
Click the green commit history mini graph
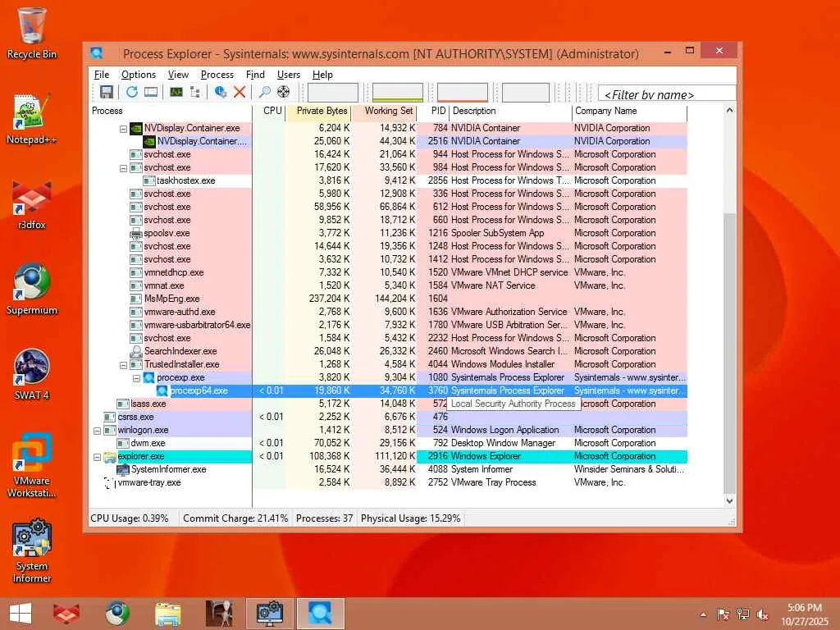click(398, 92)
